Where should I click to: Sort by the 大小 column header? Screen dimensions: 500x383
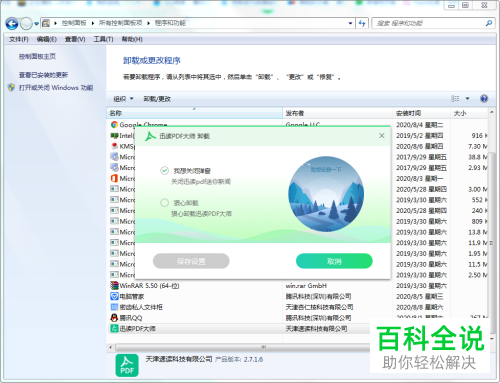[x=468, y=113]
